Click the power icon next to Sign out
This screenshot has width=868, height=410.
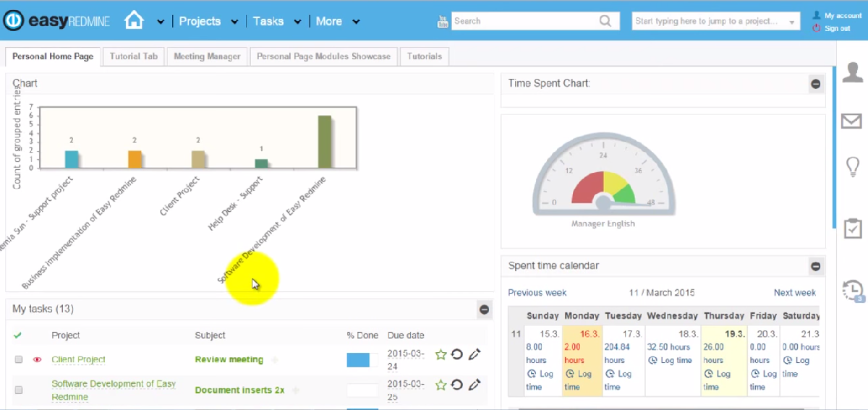(817, 28)
